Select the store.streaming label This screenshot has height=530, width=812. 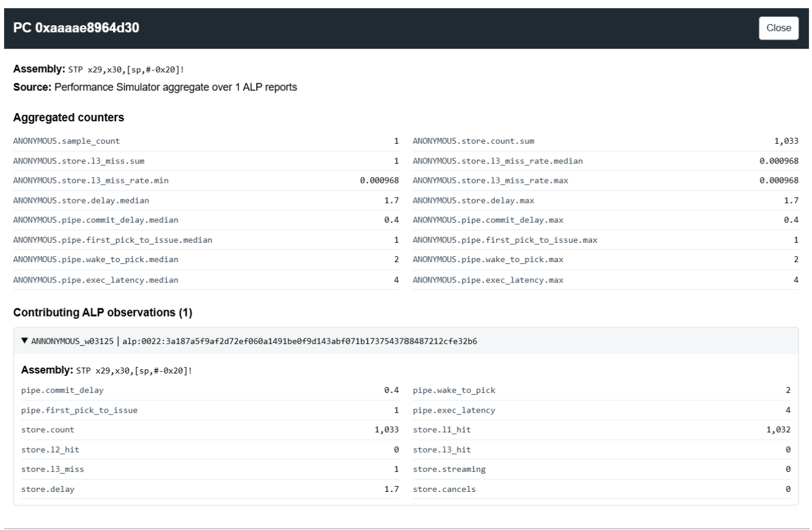point(449,469)
